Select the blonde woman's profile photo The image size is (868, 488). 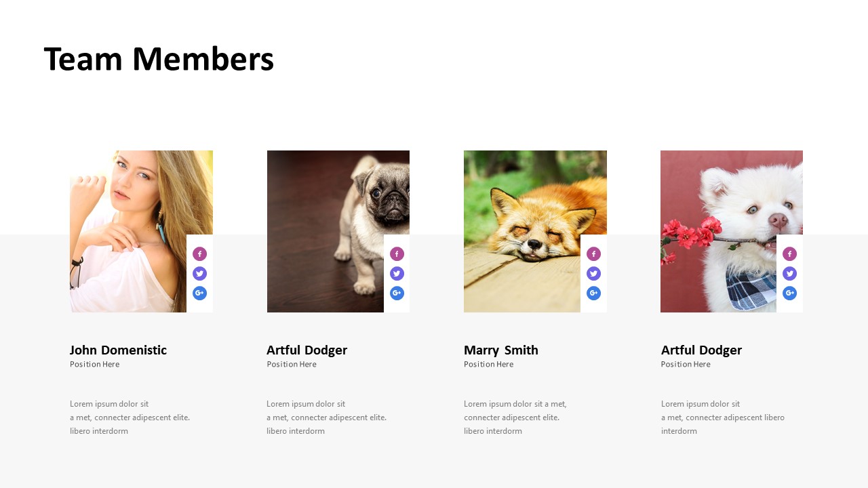129,231
